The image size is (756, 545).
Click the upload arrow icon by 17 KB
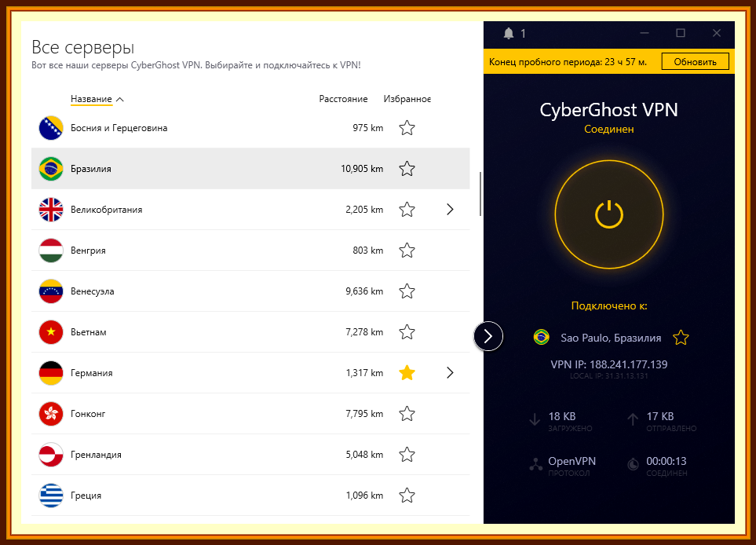point(633,419)
